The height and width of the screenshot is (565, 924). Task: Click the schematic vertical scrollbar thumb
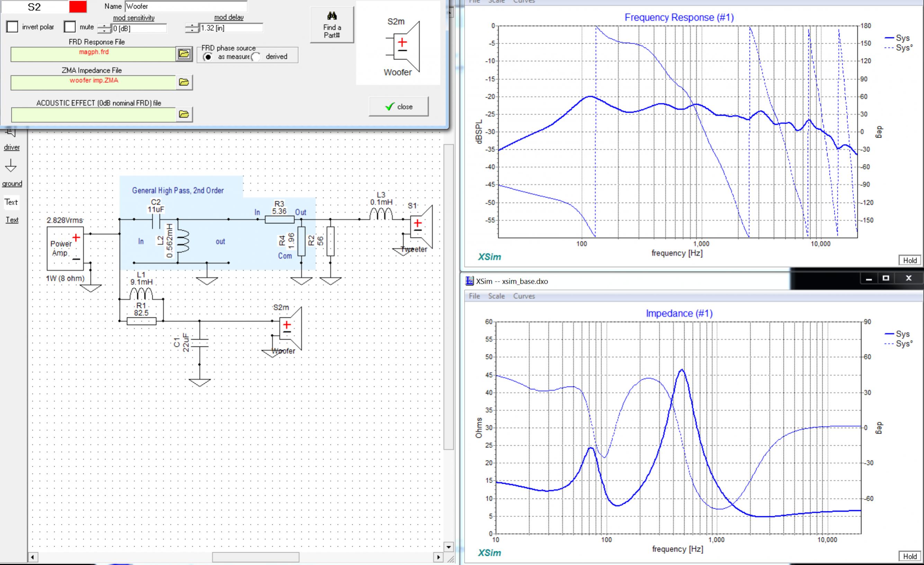click(449, 297)
